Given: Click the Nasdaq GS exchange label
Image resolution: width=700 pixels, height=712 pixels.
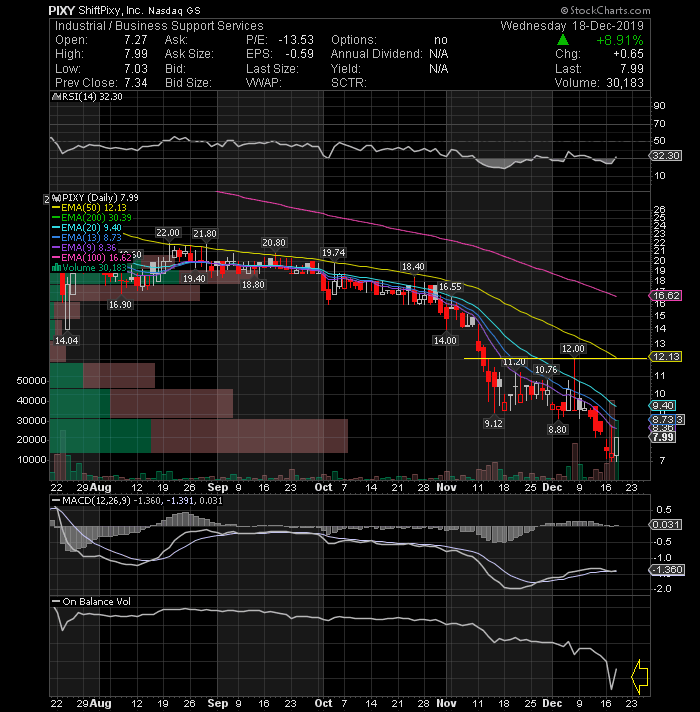Looking at the screenshot, I should point(174,10).
